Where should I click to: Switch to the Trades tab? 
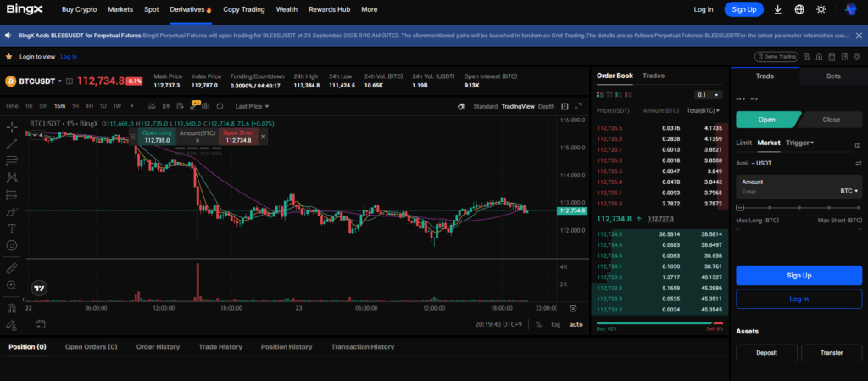pos(654,76)
